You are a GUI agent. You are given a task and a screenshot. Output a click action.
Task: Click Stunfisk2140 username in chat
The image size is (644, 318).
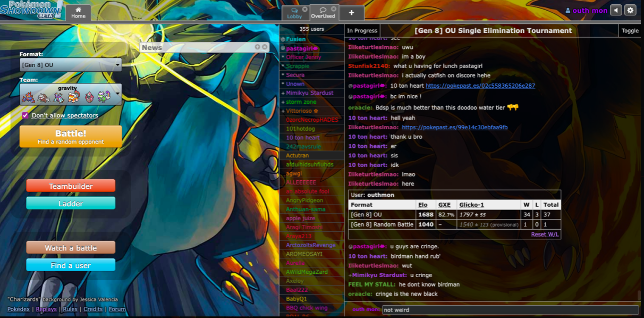tap(369, 66)
